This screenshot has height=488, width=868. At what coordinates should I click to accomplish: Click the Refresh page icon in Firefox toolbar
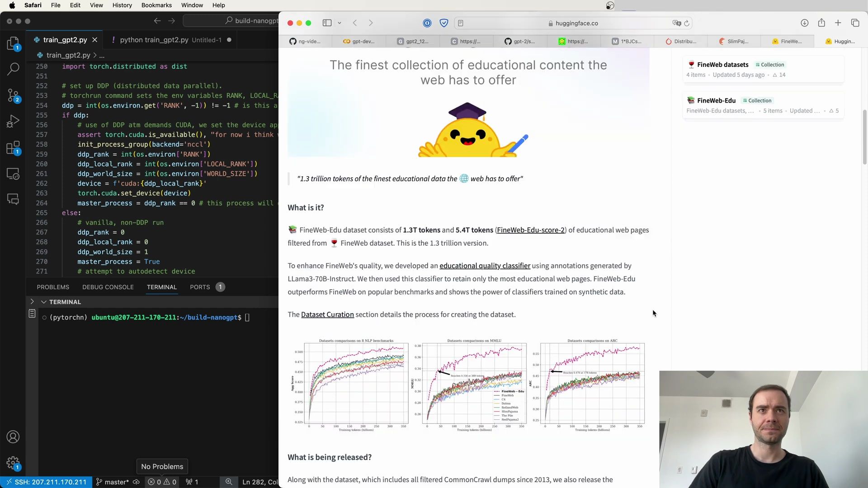pyautogui.click(x=687, y=23)
